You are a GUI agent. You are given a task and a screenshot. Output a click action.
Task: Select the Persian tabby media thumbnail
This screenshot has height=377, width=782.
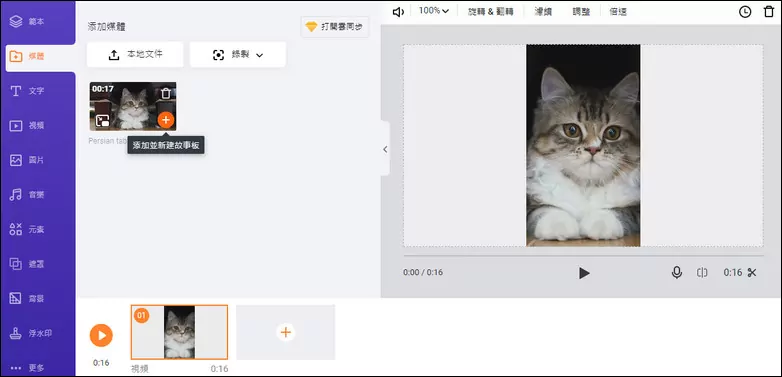133,106
